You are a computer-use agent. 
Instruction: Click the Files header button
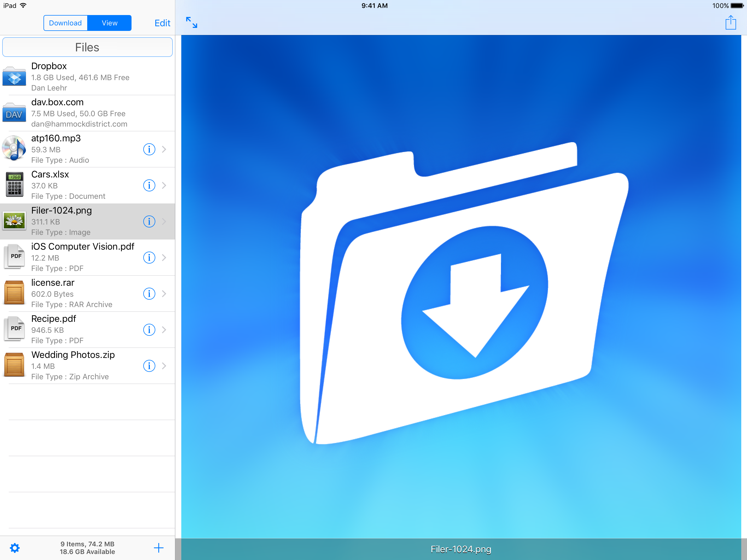tap(87, 47)
